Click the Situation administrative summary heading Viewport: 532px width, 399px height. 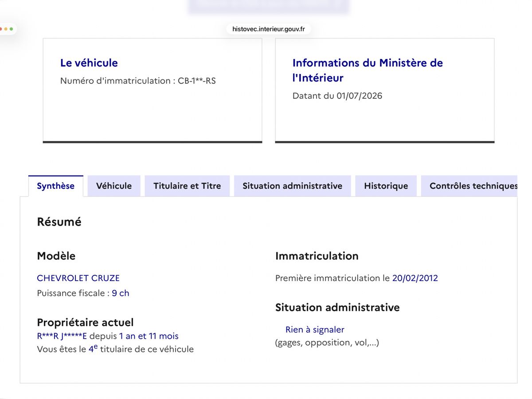point(337,307)
